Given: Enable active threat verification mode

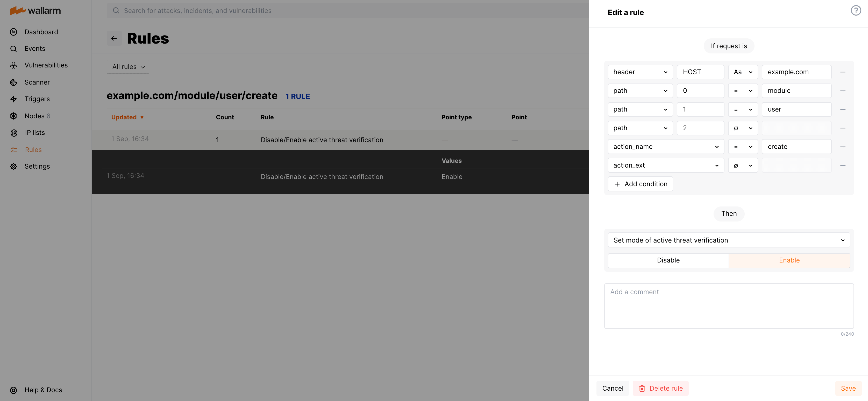Looking at the screenshot, I should pyautogui.click(x=789, y=260).
